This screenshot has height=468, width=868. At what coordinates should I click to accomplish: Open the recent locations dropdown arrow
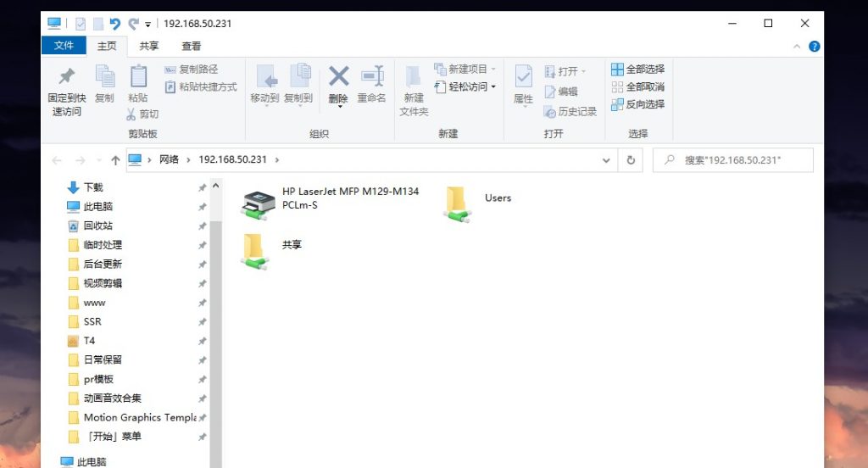coord(99,160)
